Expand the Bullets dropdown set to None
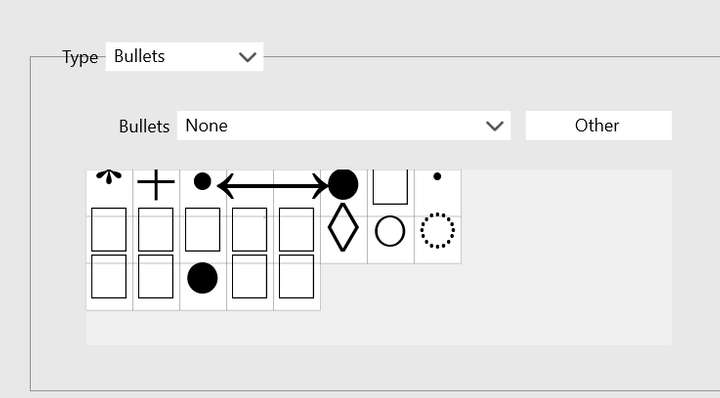Screen dimensions: 720x398 pyautogui.click(x=343, y=125)
